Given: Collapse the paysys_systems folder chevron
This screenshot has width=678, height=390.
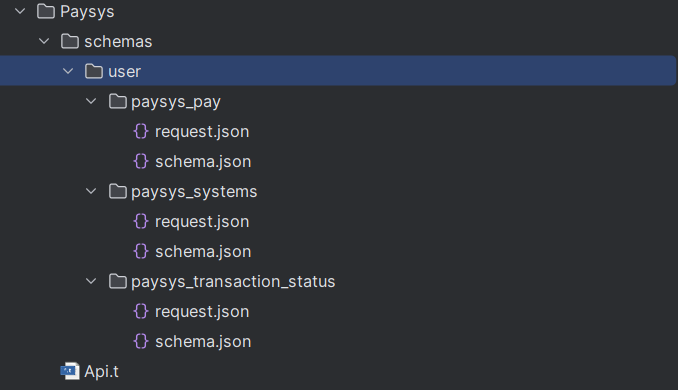Looking at the screenshot, I should point(91,192).
